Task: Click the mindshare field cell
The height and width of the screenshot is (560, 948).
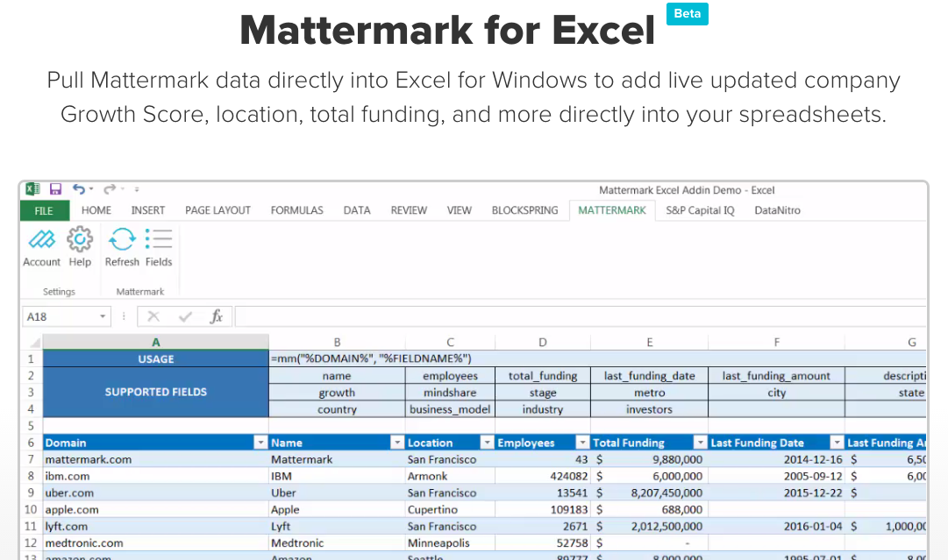Action: 451,393
